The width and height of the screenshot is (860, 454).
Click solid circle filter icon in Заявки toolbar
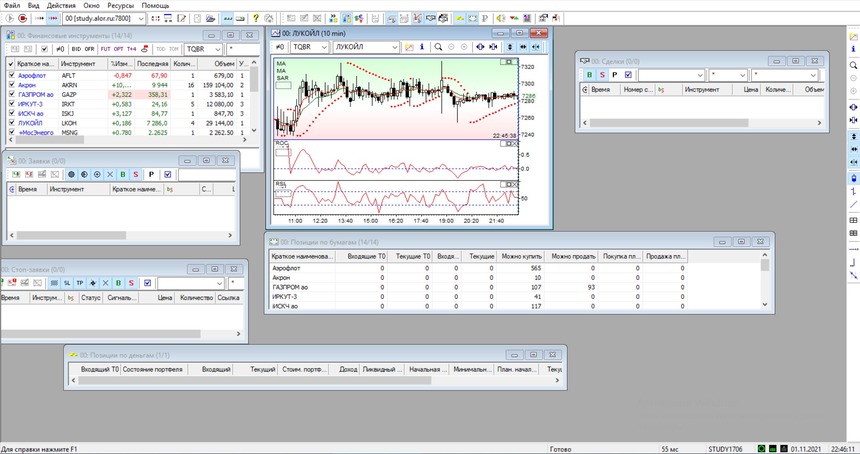click(71, 174)
